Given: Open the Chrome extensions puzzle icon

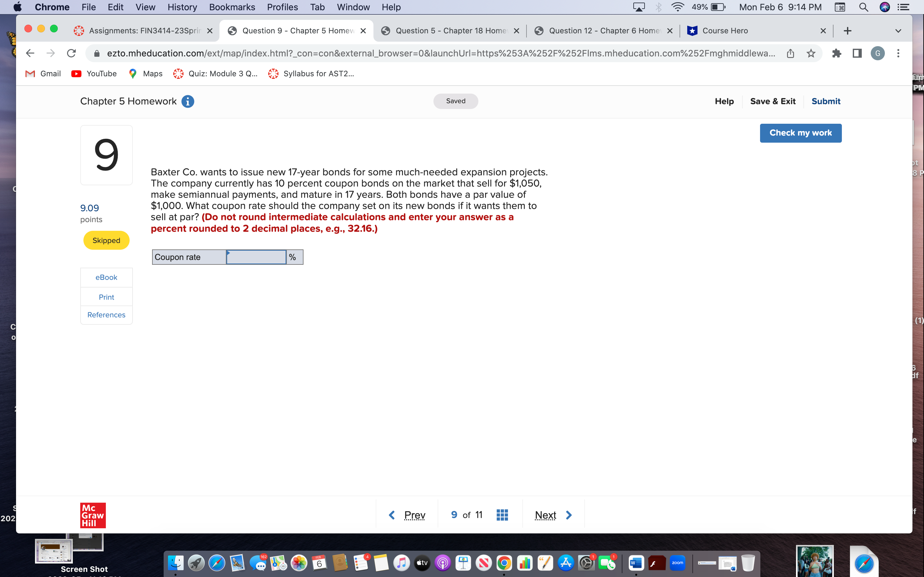Looking at the screenshot, I should [x=837, y=54].
